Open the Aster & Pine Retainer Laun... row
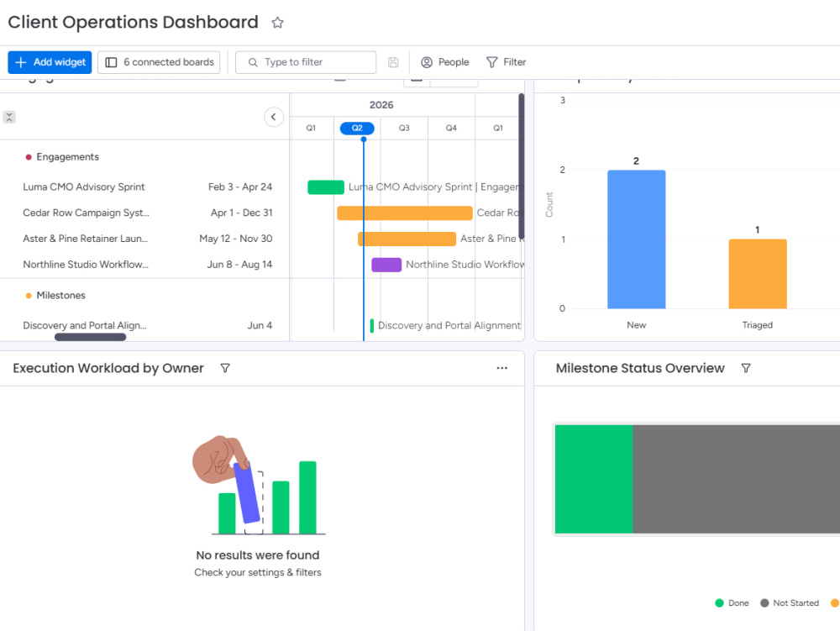 (85, 239)
